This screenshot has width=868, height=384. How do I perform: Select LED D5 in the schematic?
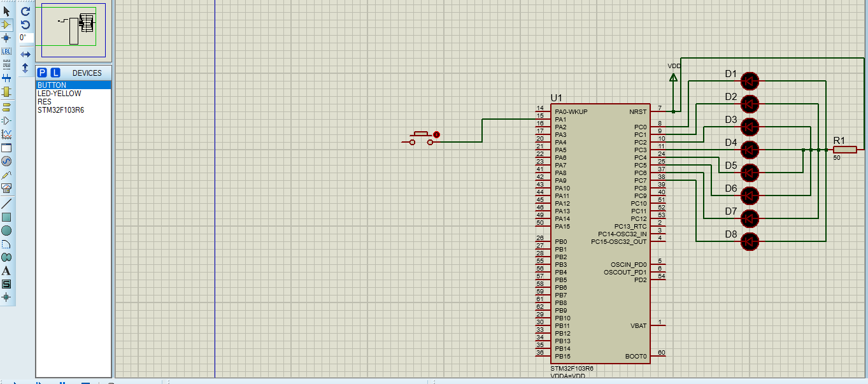[x=750, y=173]
